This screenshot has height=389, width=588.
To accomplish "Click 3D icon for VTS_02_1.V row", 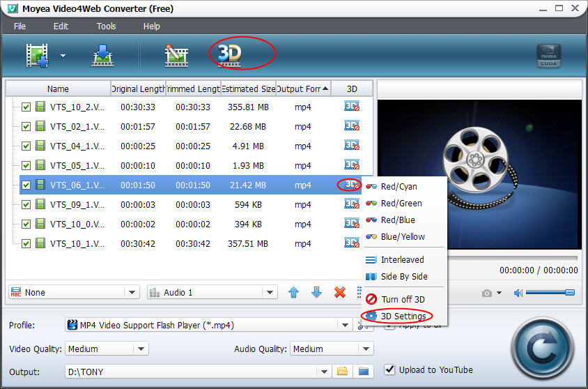I will 352,126.
